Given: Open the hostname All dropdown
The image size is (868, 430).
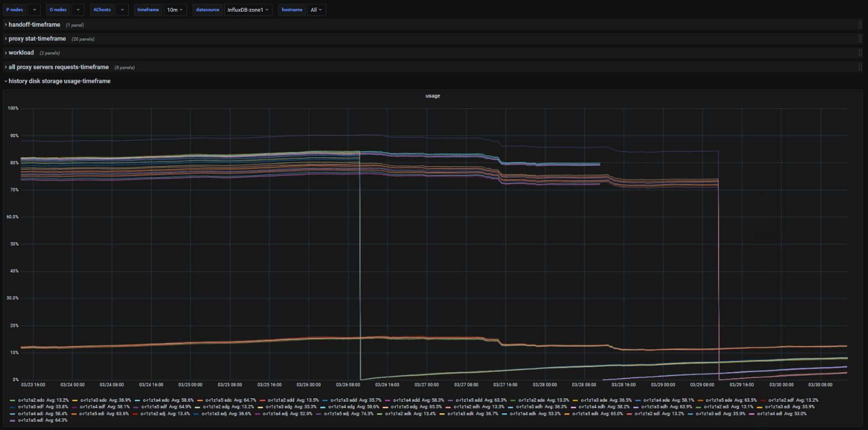Looking at the screenshot, I should [317, 10].
